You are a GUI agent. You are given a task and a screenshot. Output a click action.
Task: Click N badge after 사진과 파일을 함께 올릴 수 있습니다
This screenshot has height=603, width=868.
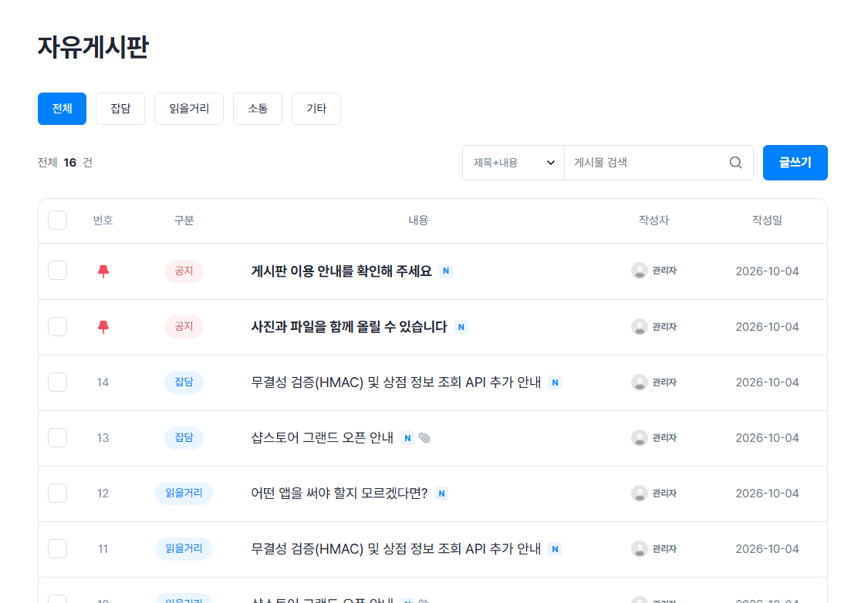[x=461, y=327]
